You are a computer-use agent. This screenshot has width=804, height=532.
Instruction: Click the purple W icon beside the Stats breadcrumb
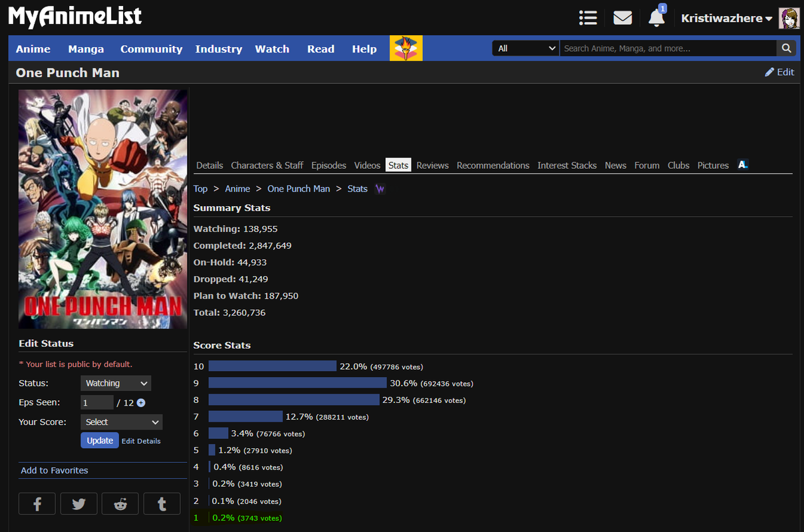coord(380,189)
